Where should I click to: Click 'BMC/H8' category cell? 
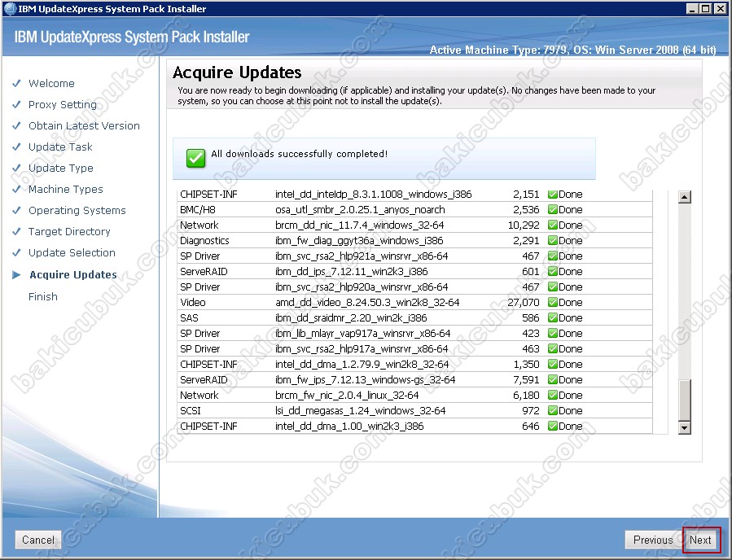(x=198, y=209)
